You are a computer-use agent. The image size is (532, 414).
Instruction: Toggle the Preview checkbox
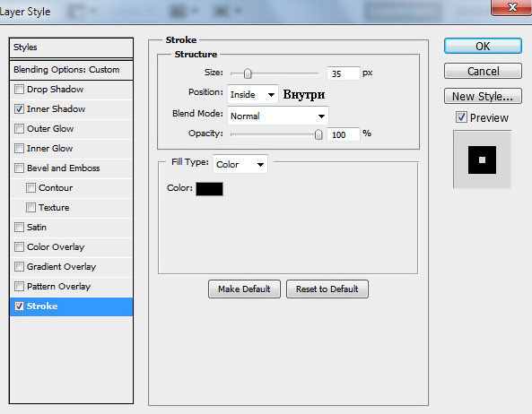[461, 117]
